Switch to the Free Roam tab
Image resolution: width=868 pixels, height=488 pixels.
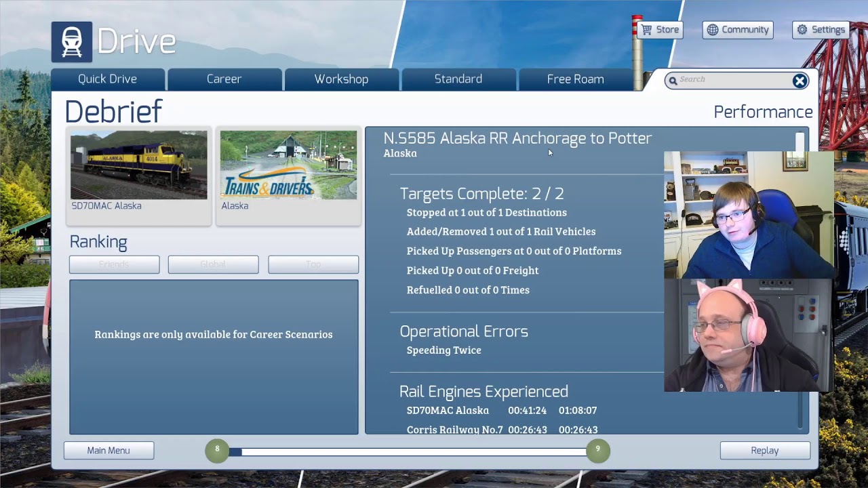pos(575,79)
